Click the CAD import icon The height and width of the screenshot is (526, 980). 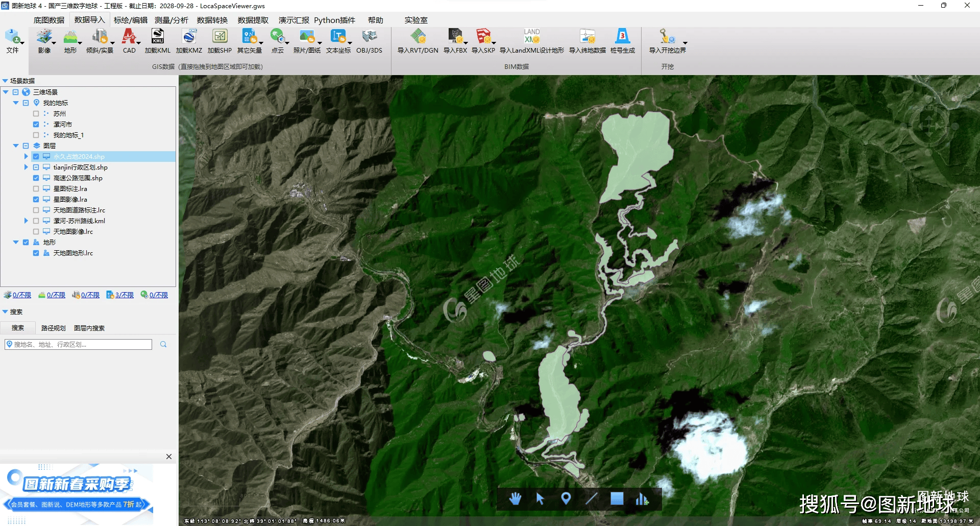point(129,37)
